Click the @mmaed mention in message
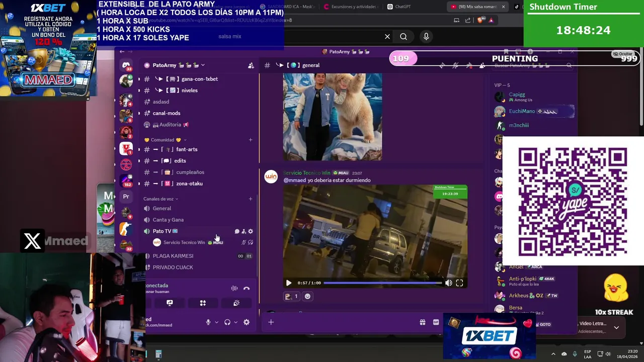Image resolution: width=644 pixels, height=362 pixels. tap(295, 180)
